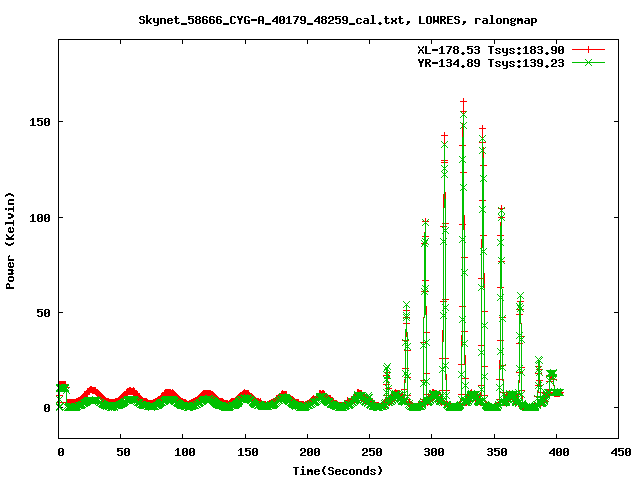The width and height of the screenshot is (640, 480).
Task: Click y-axis tick label 100
Action: coord(40,218)
